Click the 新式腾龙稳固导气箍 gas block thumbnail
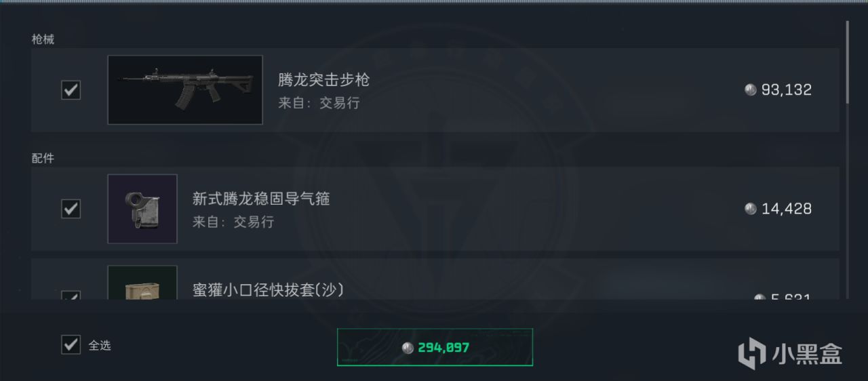This screenshot has width=868, height=381. click(142, 209)
